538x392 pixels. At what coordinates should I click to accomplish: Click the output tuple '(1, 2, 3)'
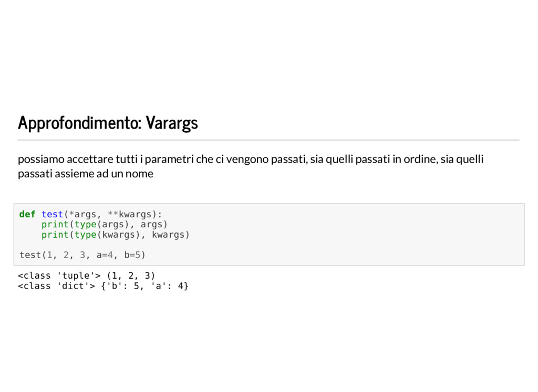[131, 276]
